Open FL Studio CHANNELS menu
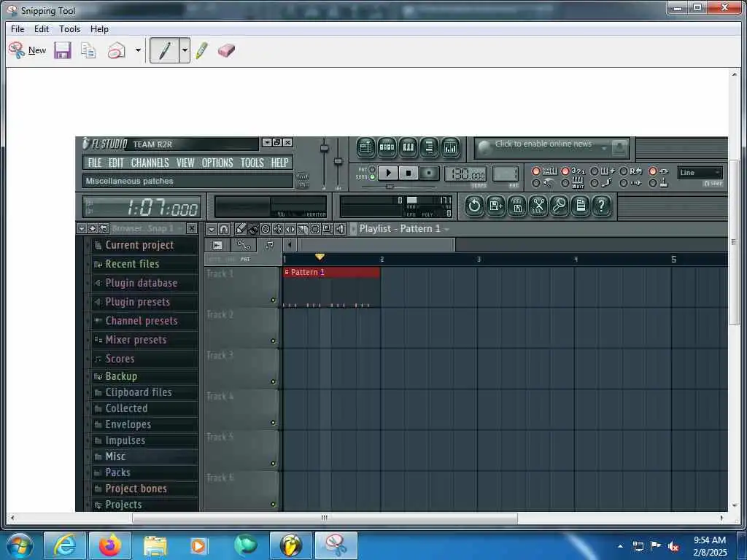 150,163
